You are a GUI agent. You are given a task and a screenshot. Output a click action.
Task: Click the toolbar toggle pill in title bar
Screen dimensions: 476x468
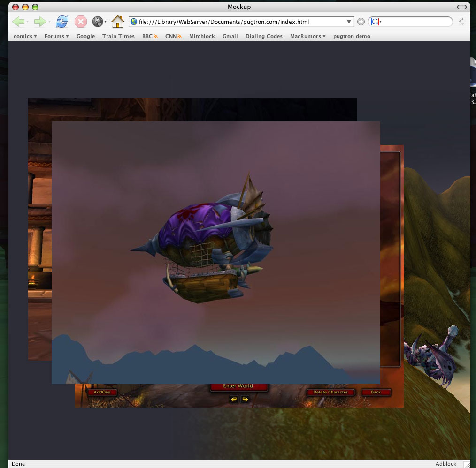pos(462,7)
